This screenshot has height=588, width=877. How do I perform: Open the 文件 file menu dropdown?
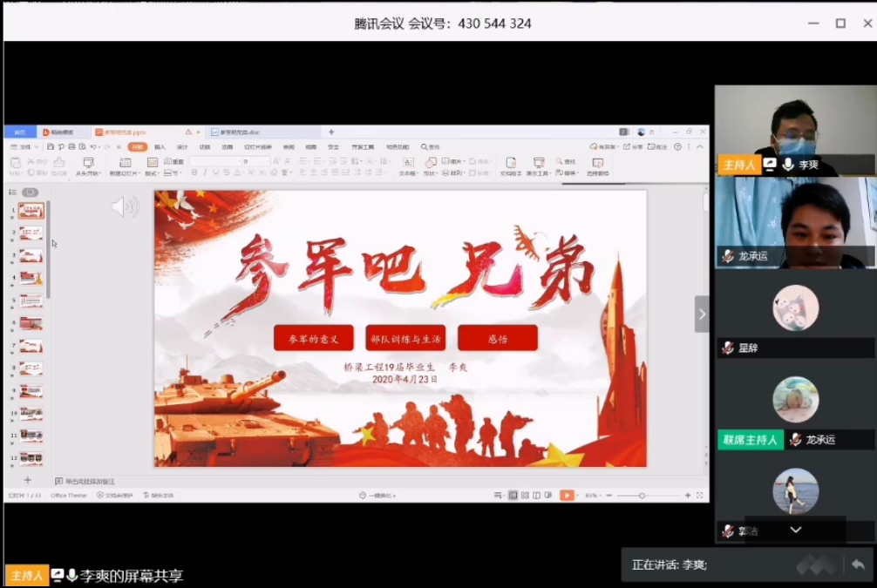click(24, 147)
